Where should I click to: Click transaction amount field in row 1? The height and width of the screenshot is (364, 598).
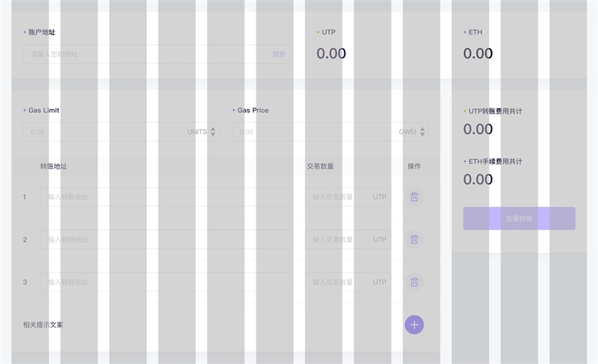[348, 197]
